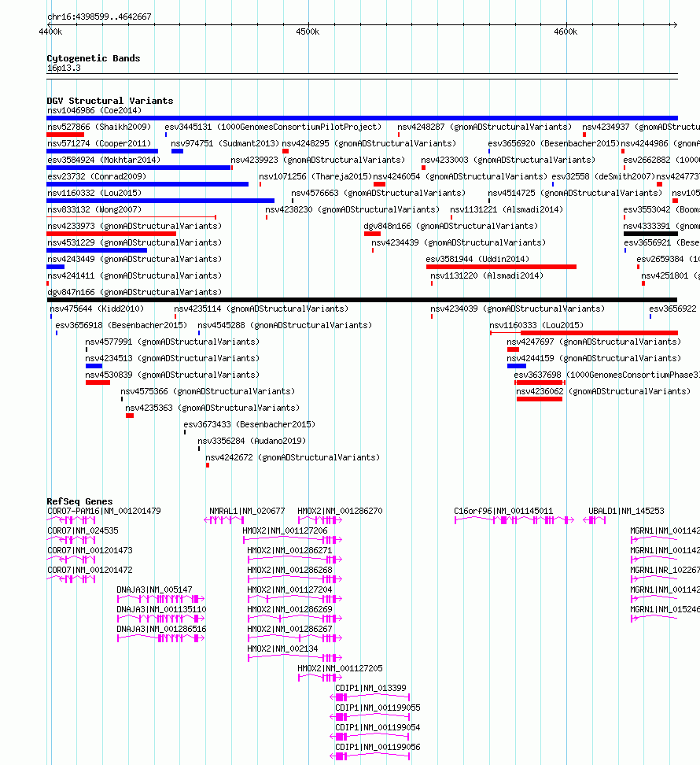
Task: Click esv3584924 (Mokhtar2014) variant label
Action: click(x=103, y=160)
